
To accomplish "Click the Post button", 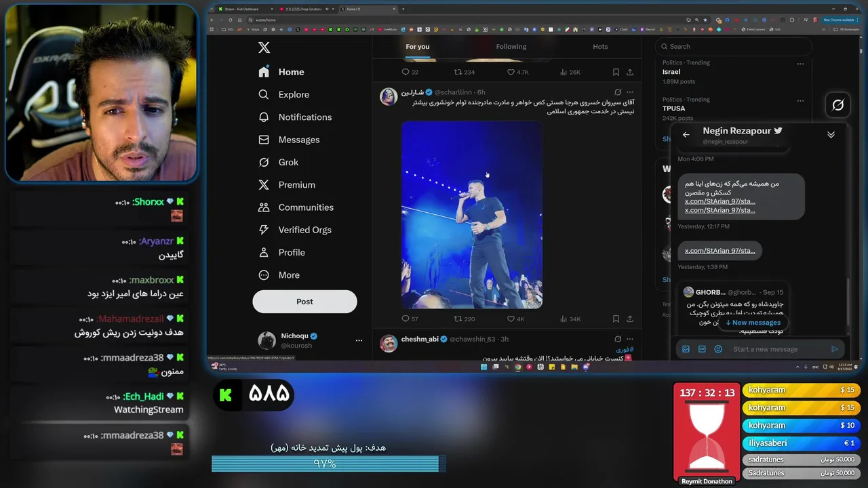I will (x=304, y=302).
